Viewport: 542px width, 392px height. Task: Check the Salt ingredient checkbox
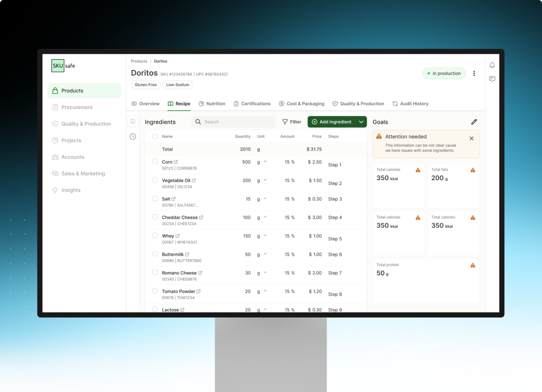155,199
